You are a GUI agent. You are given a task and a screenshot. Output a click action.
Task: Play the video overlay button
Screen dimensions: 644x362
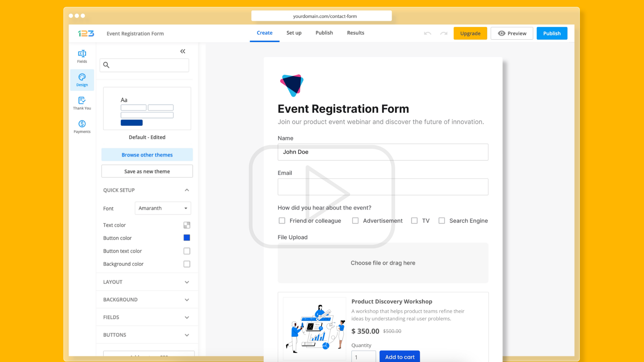point(322,197)
